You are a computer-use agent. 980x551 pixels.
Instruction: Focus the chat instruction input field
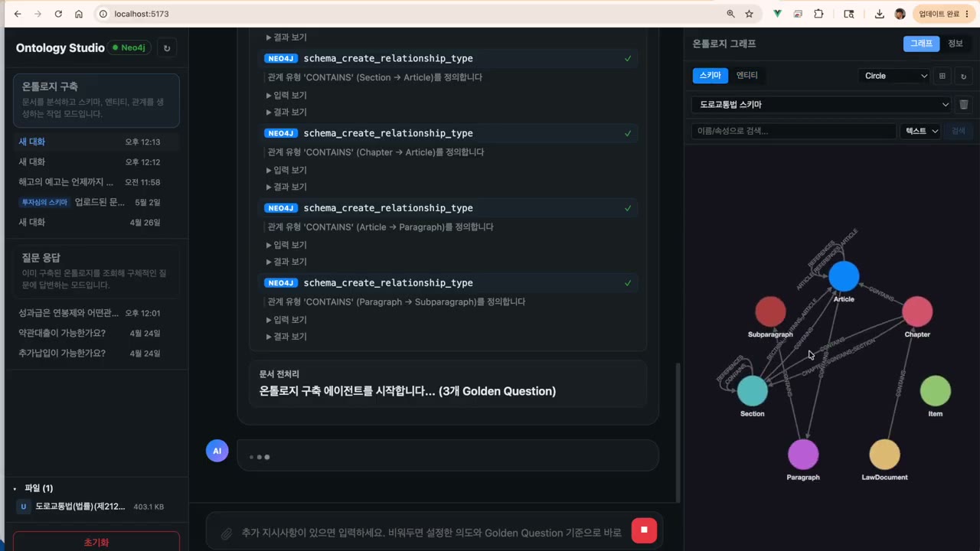pyautogui.click(x=432, y=533)
